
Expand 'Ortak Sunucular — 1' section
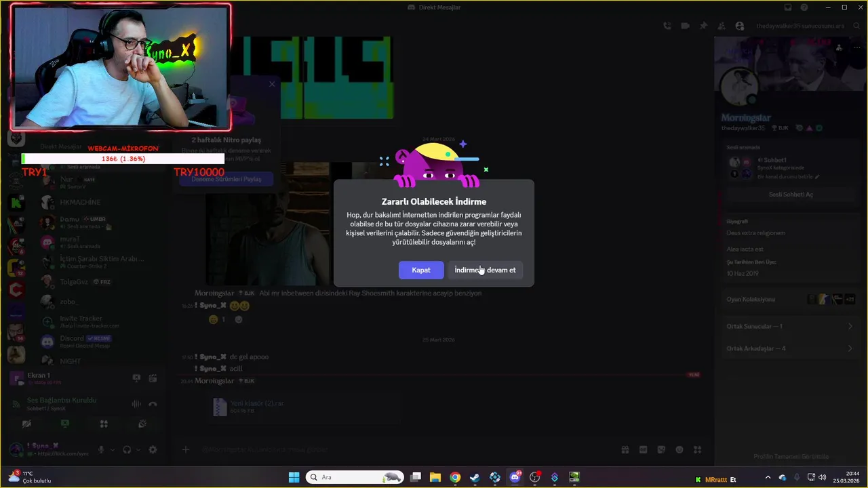coord(791,326)
